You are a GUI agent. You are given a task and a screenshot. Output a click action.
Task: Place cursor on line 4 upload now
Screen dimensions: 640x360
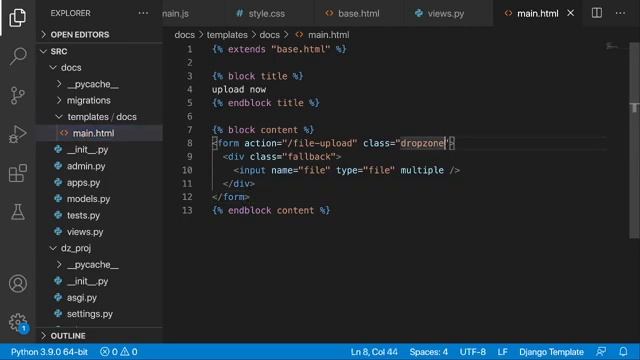pos(239,89)
